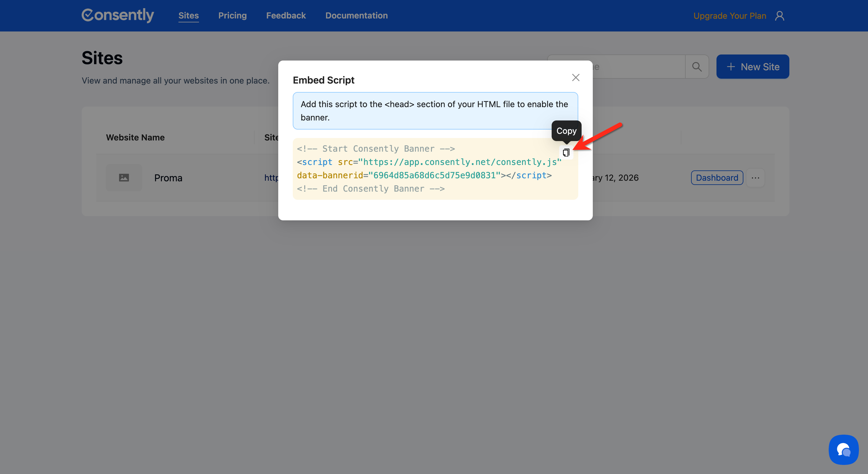Open the Documentation page
Image resolution: width=868 pixels, height=474 pixels.
pos(356,15)
